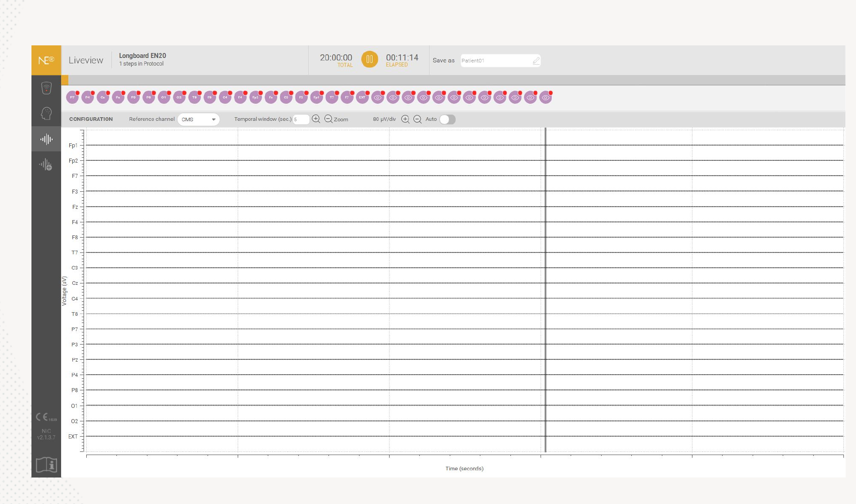Click the Time (seconds) axis title
856x504 pixels.
(465, 469)
